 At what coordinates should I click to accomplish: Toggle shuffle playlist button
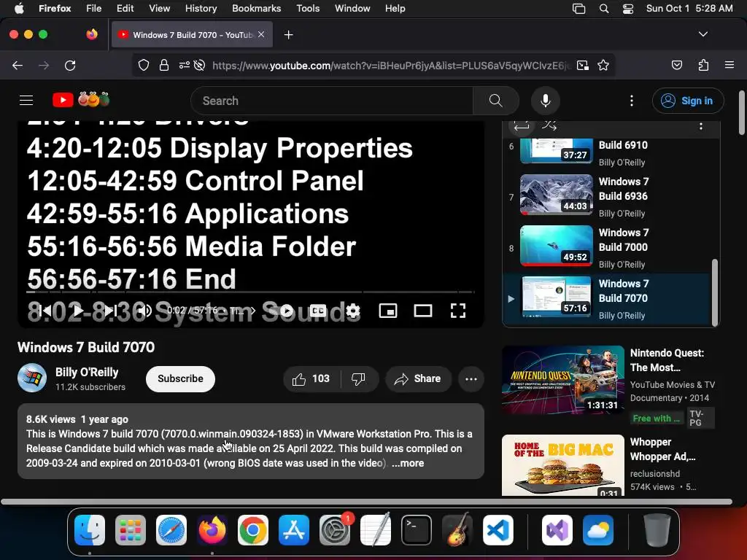(549, 125)
